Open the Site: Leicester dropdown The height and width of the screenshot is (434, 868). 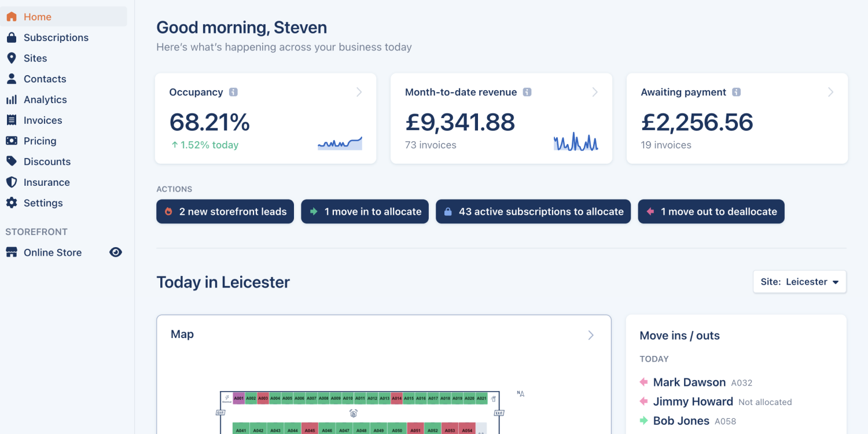[x=799, y=282]
